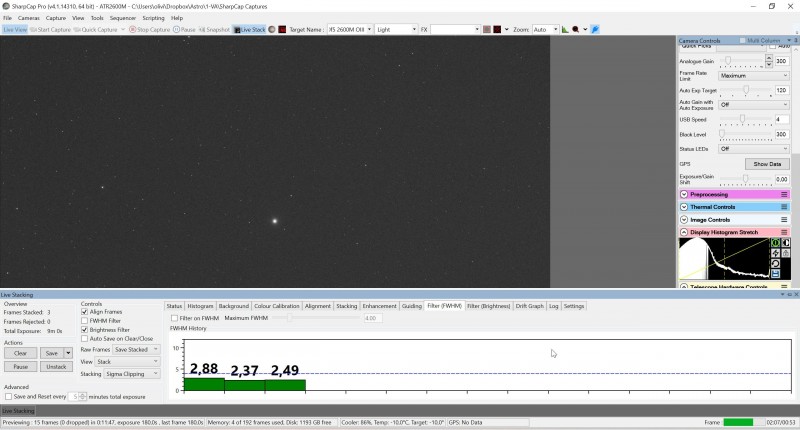Click the reset stretch circular arrow icon

(x=775, y=263)
